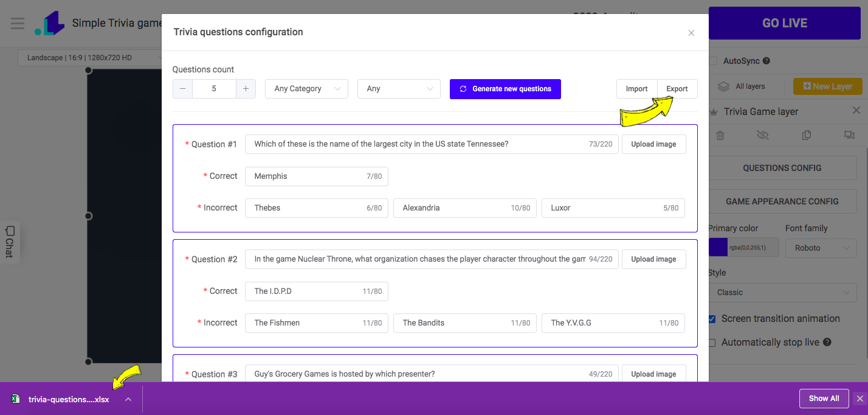This screenshot has width=868, height=415.
Task: Click the AutoSync help icon
Action: pos(766,61)
